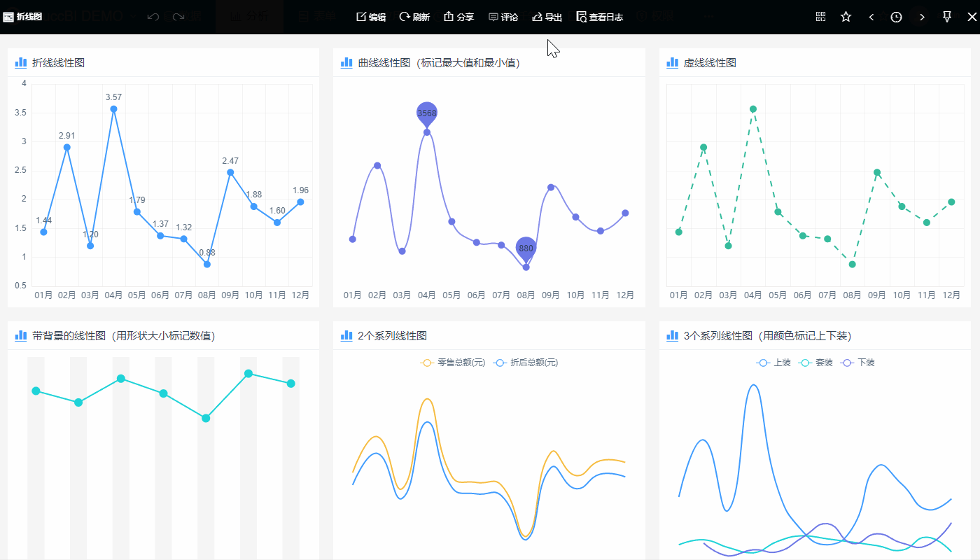The height and width of the screenshot is (560, 980).
Task: Click the 3.57 data point in 折线线性图
Action: (113, 109)
